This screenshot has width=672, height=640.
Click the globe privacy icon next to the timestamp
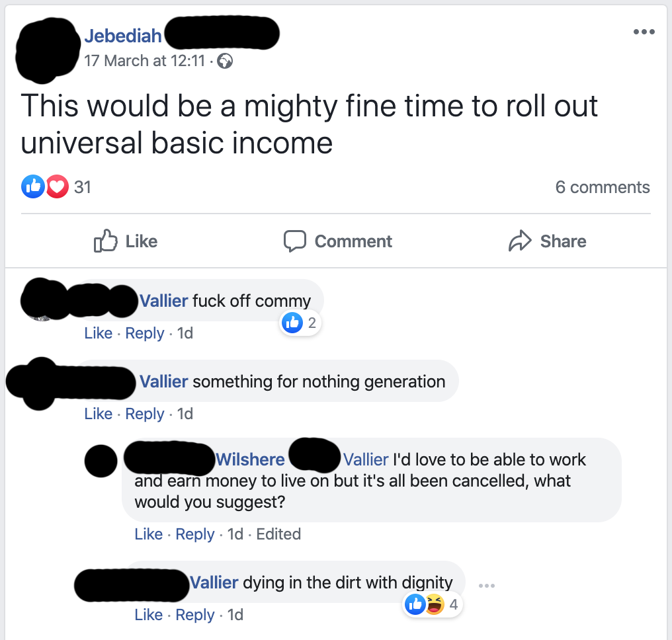tap(224, 61)
